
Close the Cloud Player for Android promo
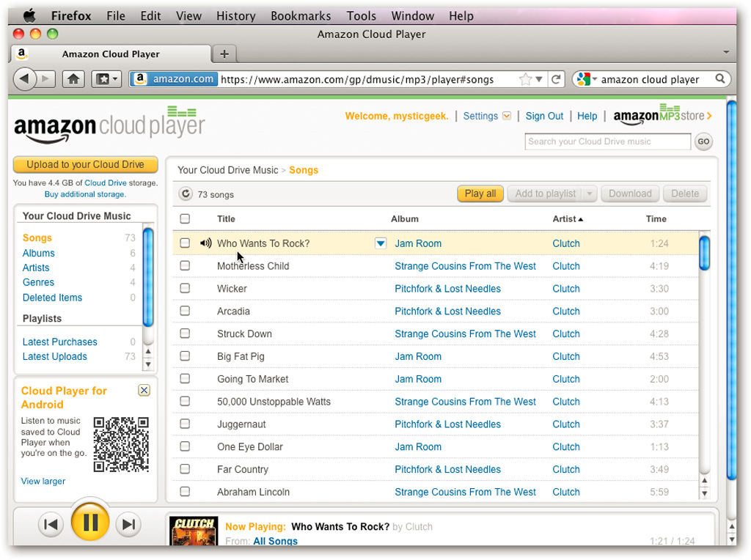144,390
